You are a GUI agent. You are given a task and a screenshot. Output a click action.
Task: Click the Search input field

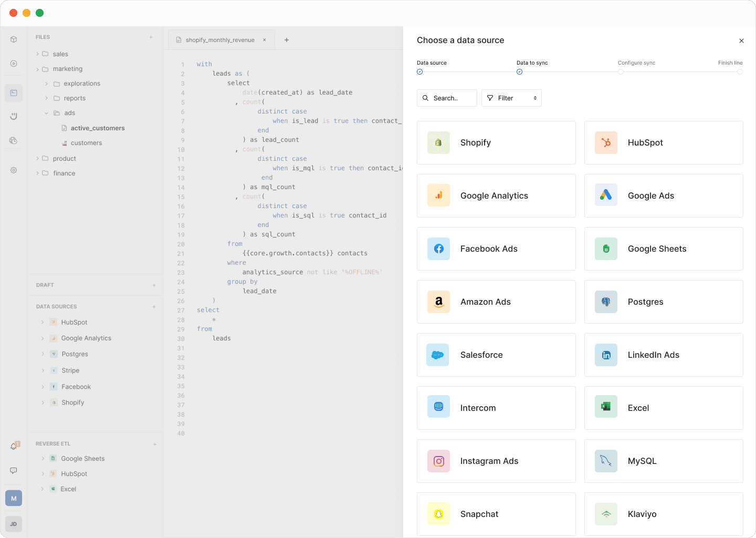[x=447, y=98]
